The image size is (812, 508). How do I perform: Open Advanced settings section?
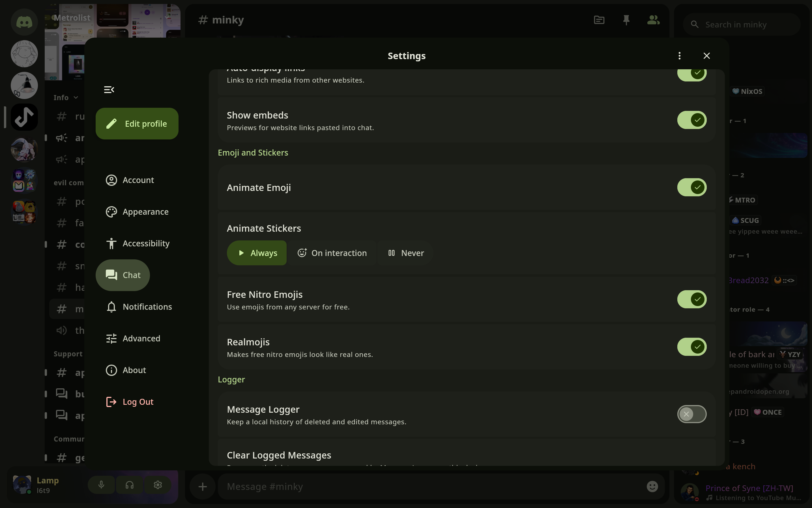coord(133,338)
